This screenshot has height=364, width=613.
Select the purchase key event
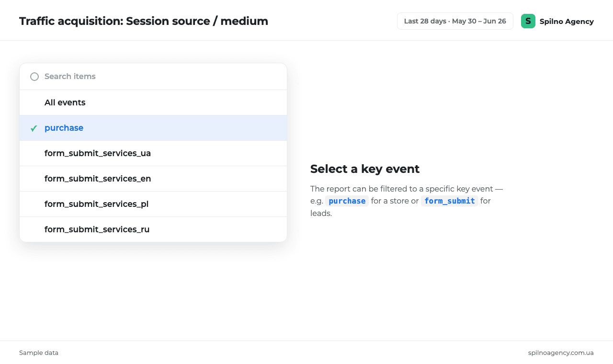pyautogui.click(x=153, y=128)
